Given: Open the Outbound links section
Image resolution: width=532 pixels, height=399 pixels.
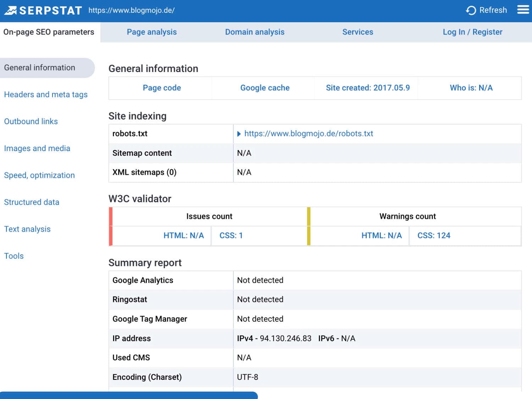Looking at the screenshot, I should pos(31,121).
